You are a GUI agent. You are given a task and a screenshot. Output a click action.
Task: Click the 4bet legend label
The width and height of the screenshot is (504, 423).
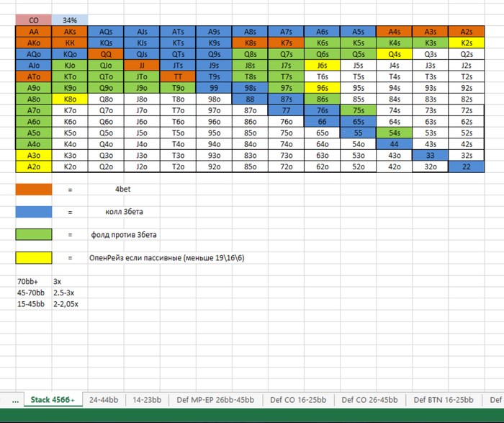[123, 189]
